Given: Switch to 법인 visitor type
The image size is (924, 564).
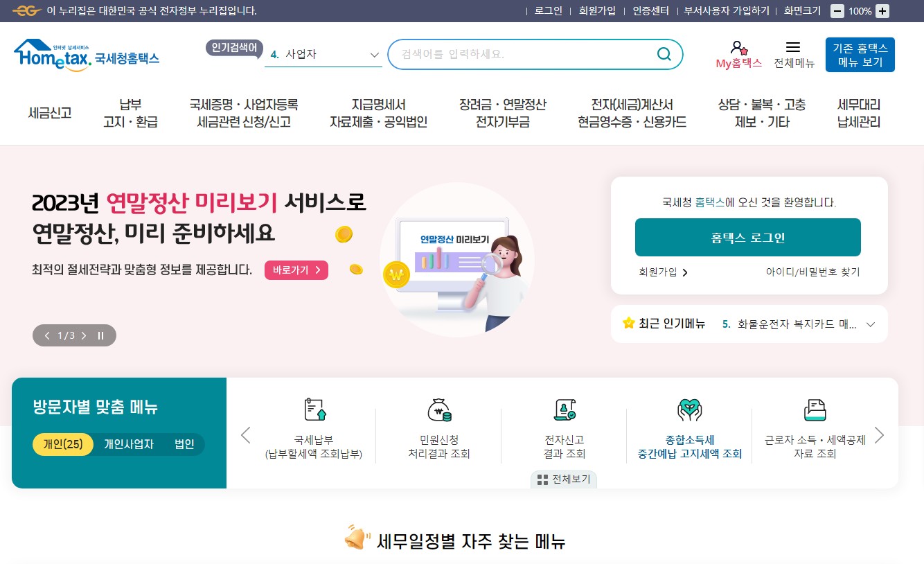Looking at the screenshot, I should coord(184,444).
